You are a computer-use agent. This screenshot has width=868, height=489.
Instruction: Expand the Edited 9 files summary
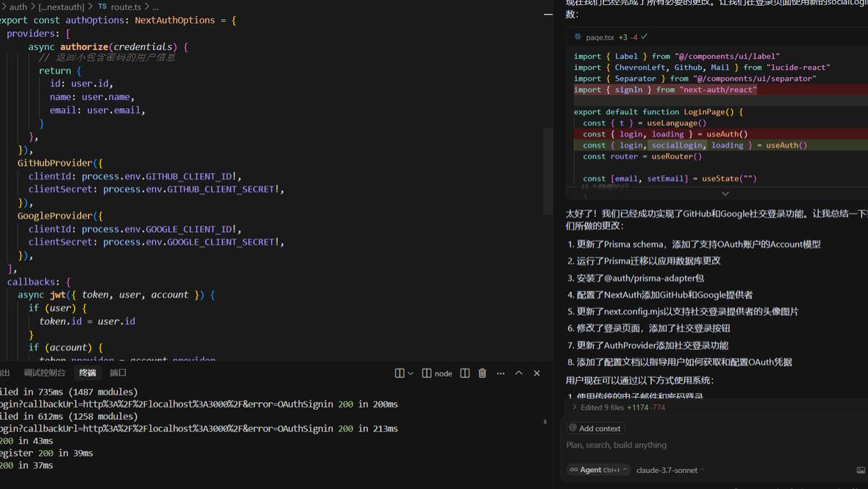pos(618,407)
